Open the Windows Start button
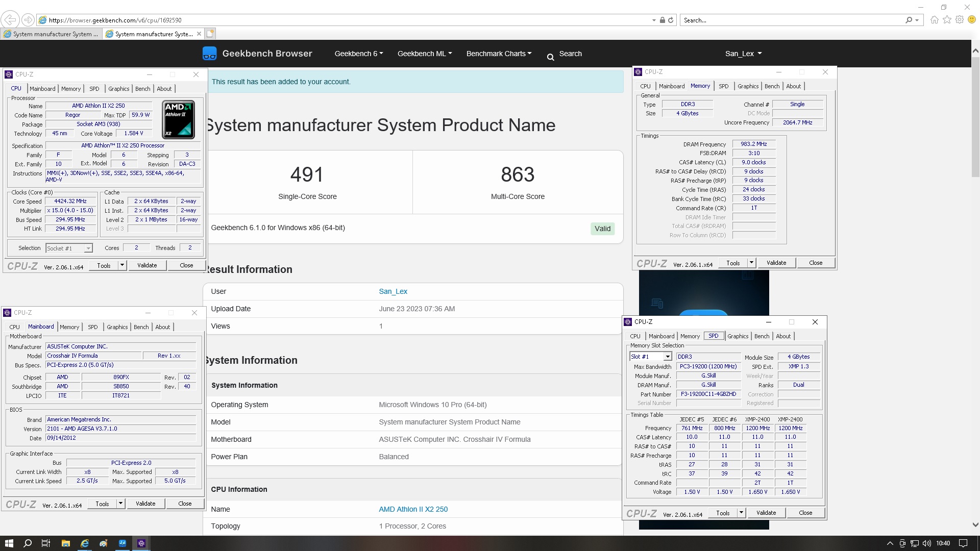This screenshot has width=980, height=551. click(x=9, y=543)
